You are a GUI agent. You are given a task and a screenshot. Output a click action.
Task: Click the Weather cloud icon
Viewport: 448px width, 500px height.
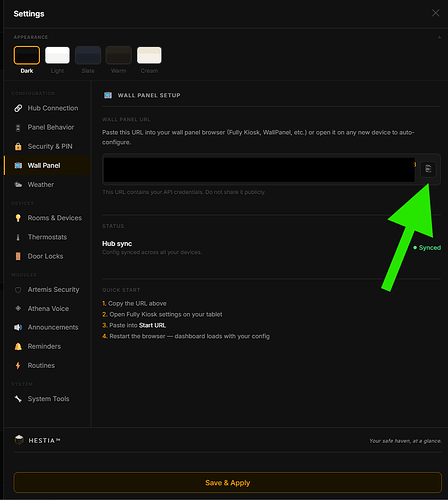pos(18,185)
